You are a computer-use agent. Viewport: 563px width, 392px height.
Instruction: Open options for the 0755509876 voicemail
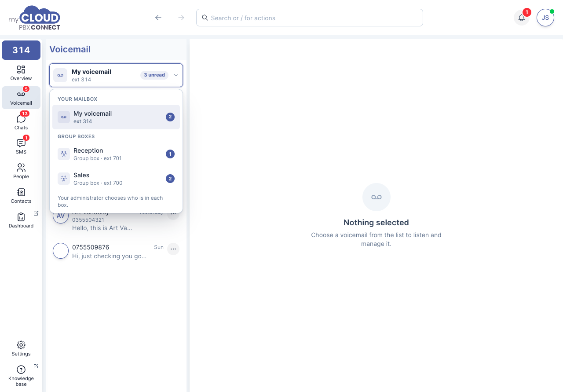[x=173, y=249]
